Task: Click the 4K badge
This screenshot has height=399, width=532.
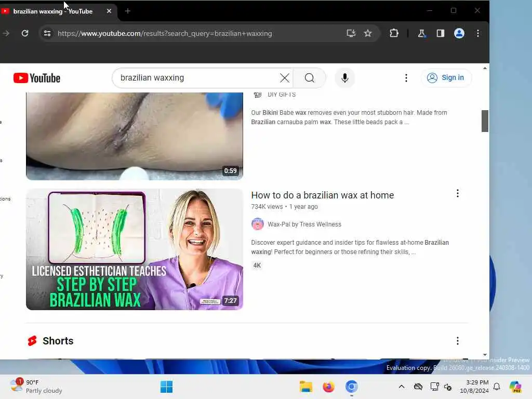Action: point(257,265)
